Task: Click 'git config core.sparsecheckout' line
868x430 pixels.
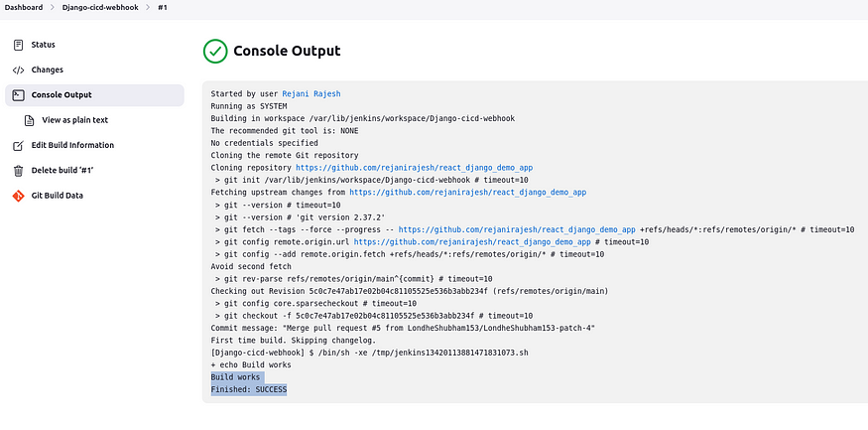Action: 315,304
